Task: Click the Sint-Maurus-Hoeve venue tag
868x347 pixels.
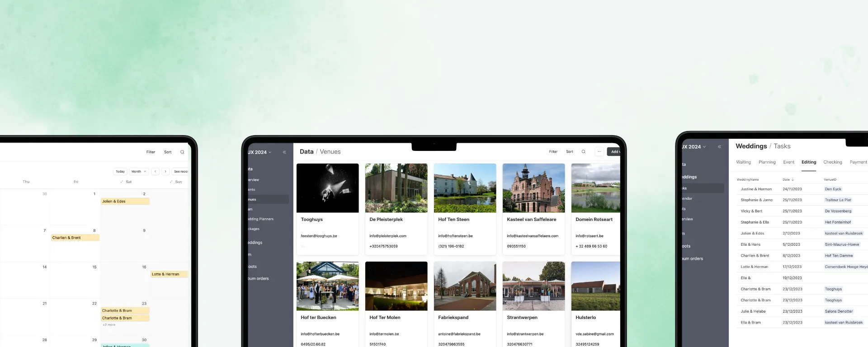Action: [x=842, y=244]
